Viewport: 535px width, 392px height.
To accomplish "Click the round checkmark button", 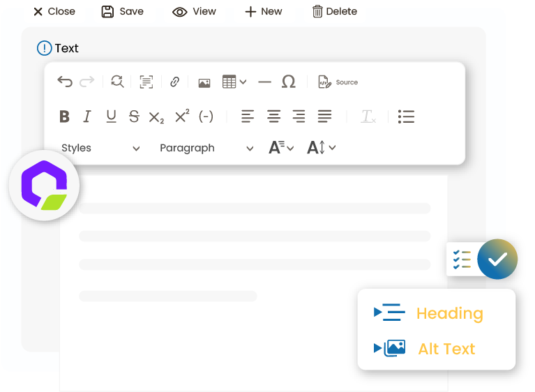I will tap(497, 259).
